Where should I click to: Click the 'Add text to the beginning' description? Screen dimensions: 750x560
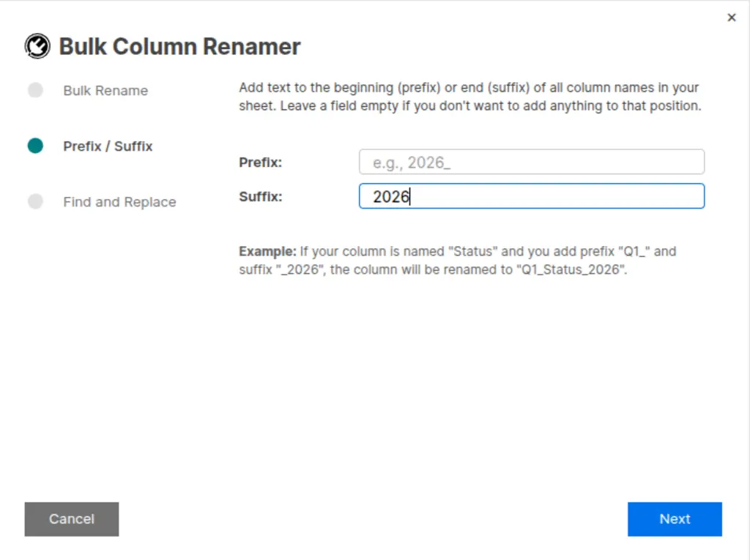click(470, 97)
